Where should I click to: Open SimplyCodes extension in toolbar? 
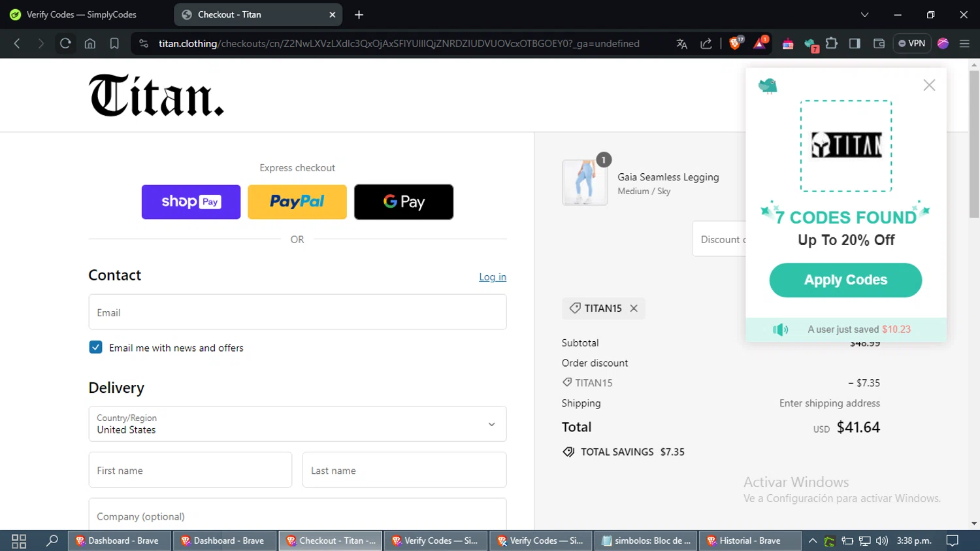pos(811,44)
